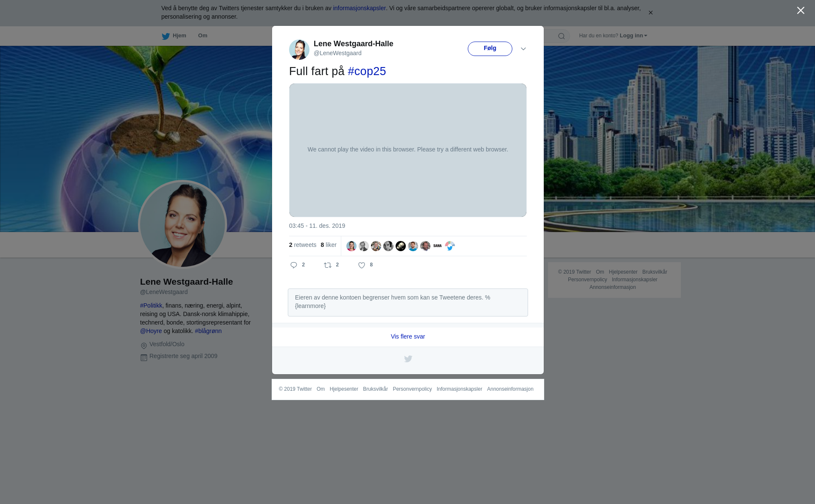
Task: Like the tweet with heart icon
Action: 362,265
